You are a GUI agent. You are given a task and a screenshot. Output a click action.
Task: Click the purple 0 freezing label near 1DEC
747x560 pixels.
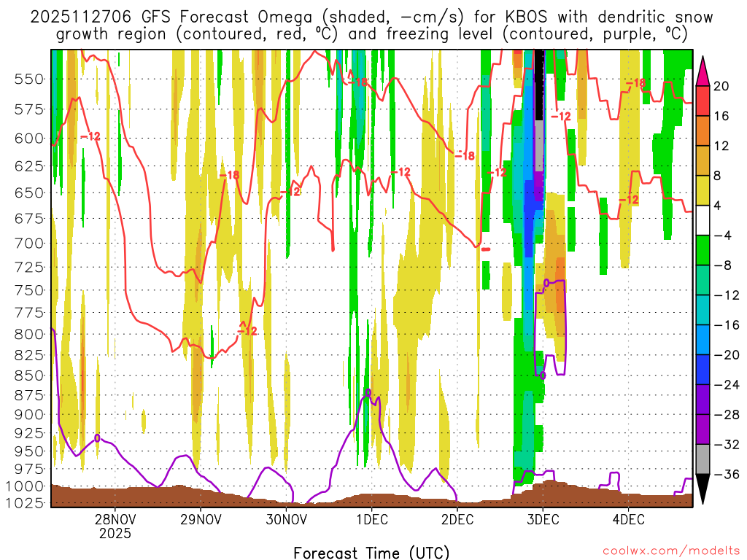[x=368, y=392]
